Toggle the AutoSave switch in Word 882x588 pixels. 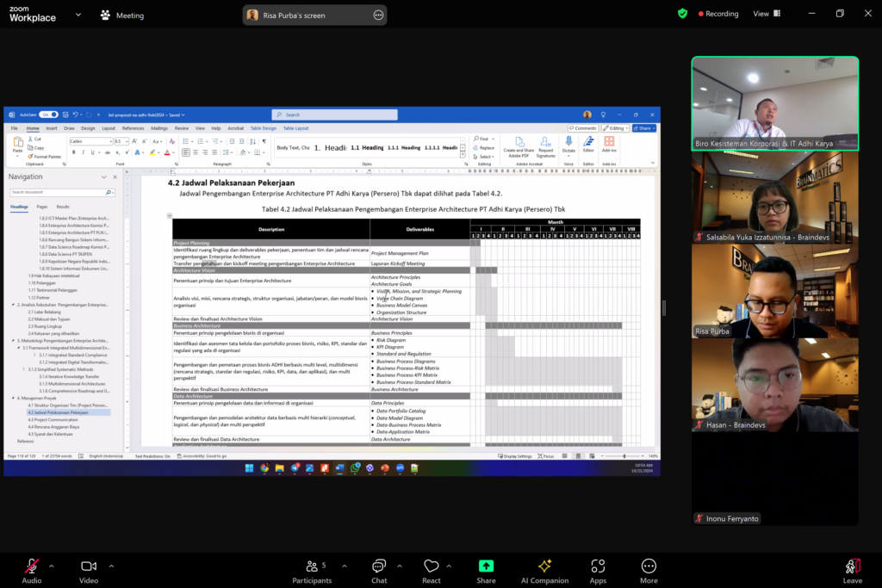(x=49, y=115)
